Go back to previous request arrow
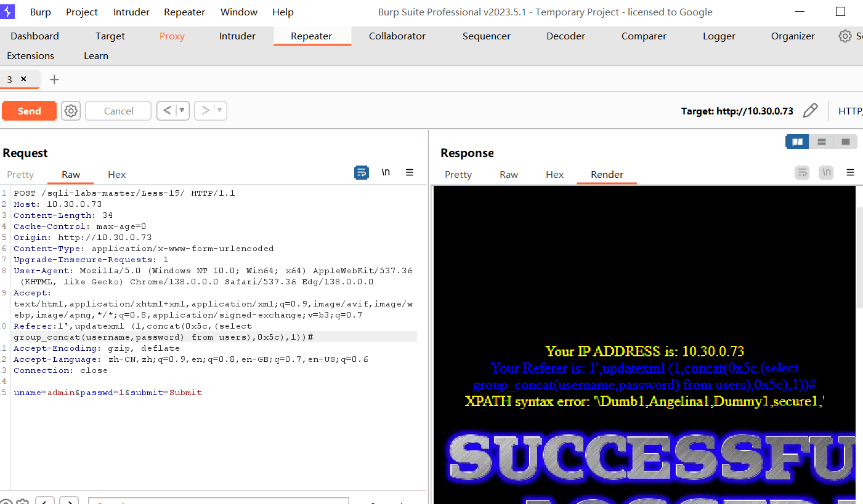Screen dimensions: 863x504 168,111
